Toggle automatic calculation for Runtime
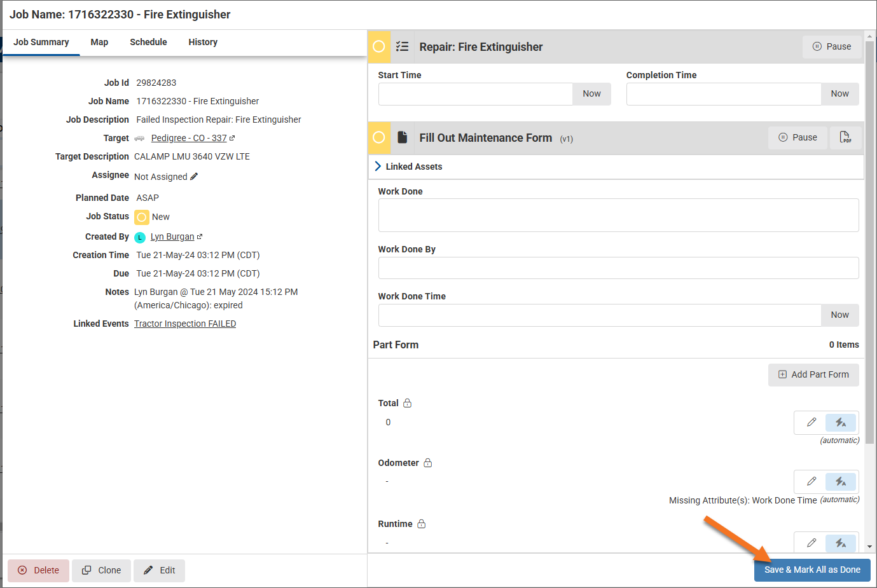 (x=841, y=543)
